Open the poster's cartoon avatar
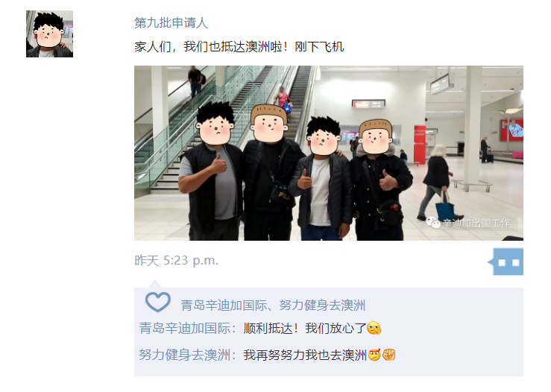Image resolution: width=551 pixels, height=392 pixels. [x=49, y=34]
